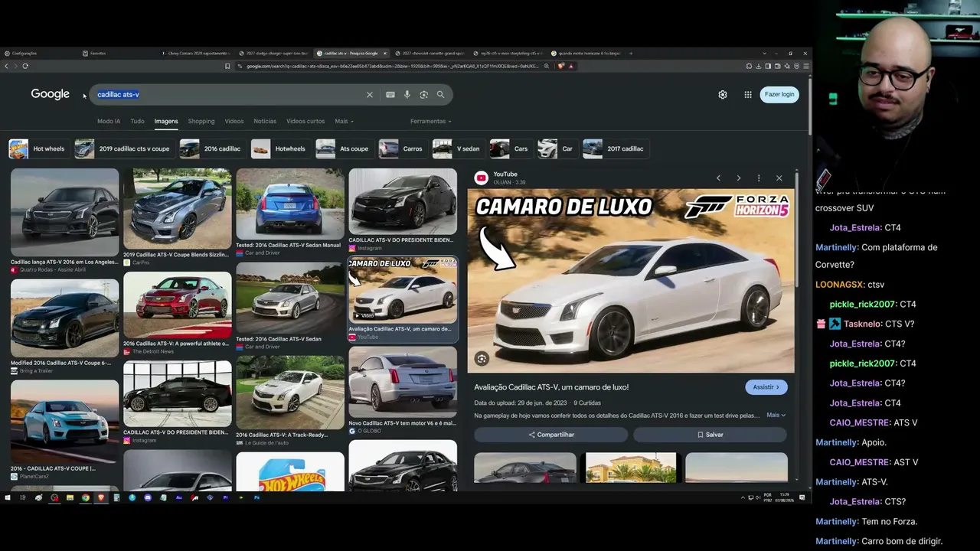
Task: Expand description with Mais in preview panel
Action: 776,416
